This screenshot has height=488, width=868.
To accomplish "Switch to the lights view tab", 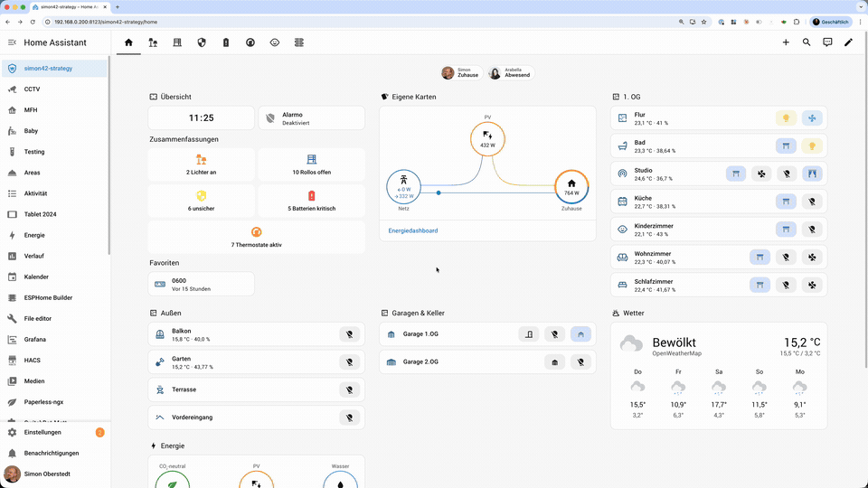I will (153, 42).
